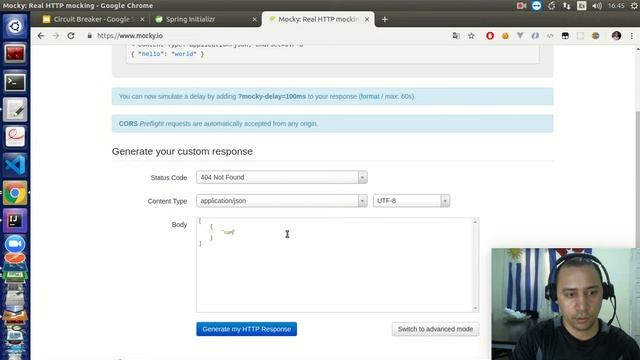Click Switch to advanced mode button
640x360 pixels.
pos(436,329)
